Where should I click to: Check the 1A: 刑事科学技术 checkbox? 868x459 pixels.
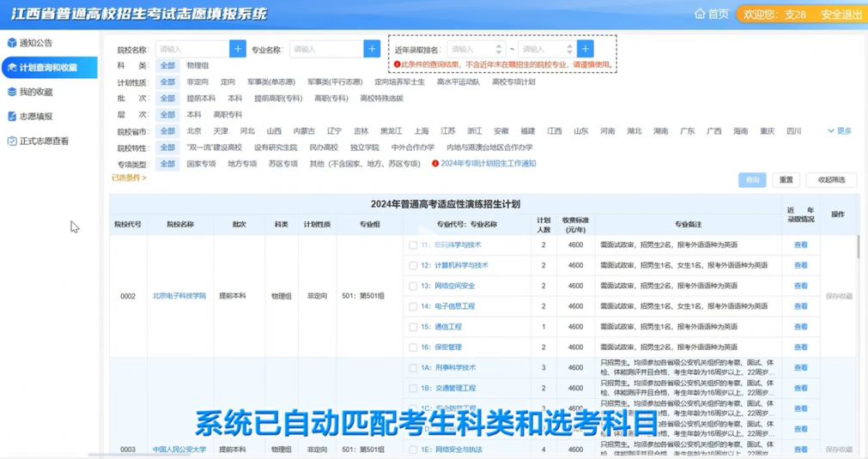413,368
